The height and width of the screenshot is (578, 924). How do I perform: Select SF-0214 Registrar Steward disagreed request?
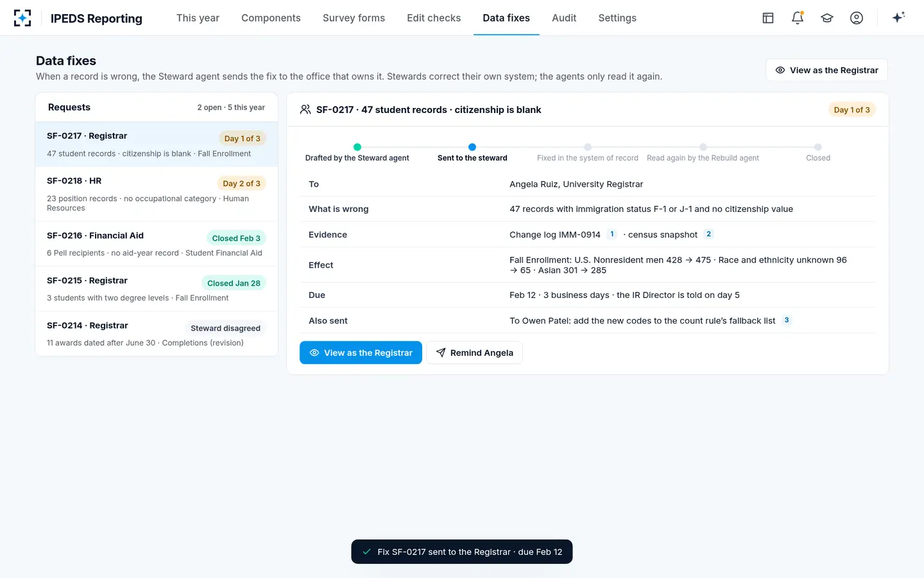157,334
